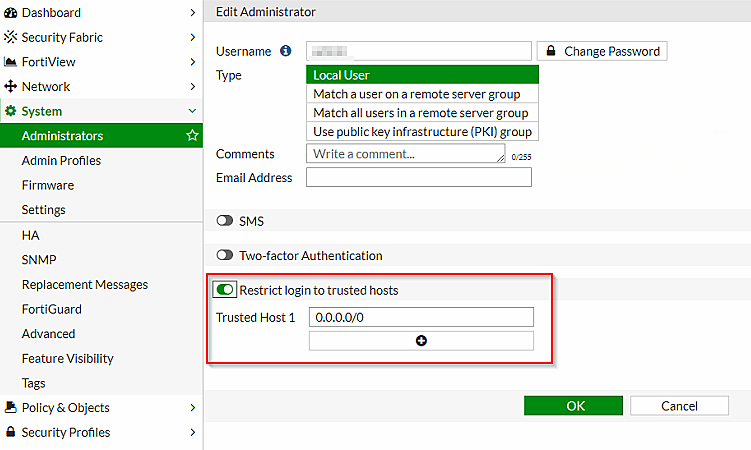Image resolution: width=751 pixels, height=450 pixels.
Task: Select Local User type
Action: (x=422, y=75)
